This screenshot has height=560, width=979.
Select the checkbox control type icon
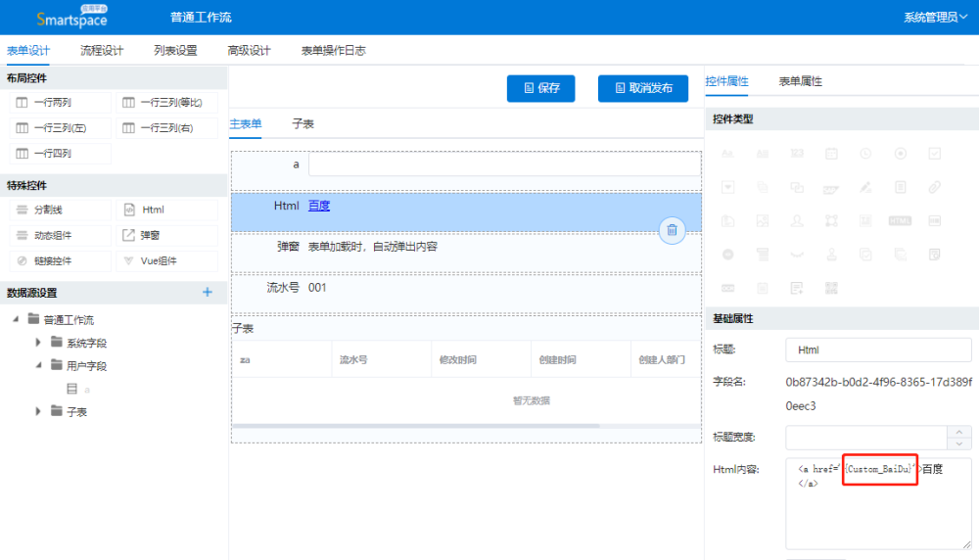point(934,154)
